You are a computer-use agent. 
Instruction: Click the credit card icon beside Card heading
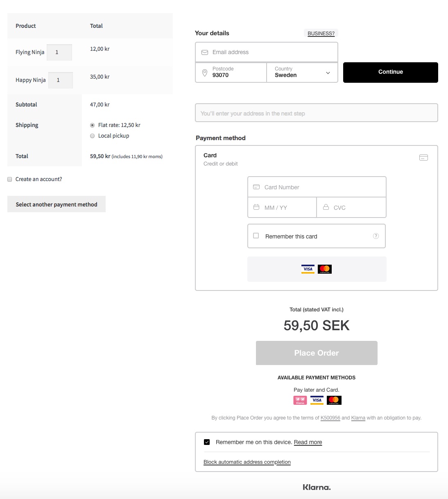(x=423, y=157)
